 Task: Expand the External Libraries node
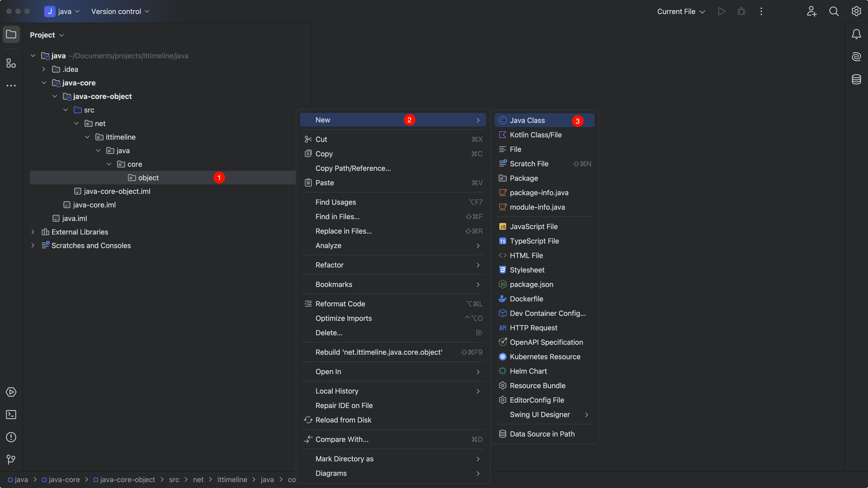click(33, 232)
